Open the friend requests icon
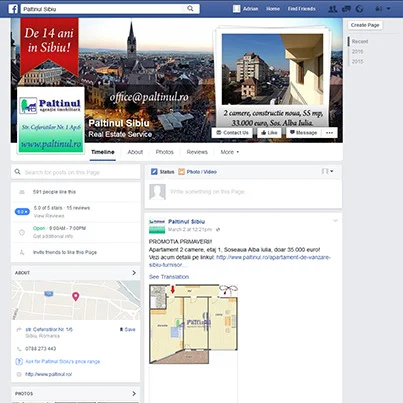Image resolution: width=403 pixels, height=403 pixels. 332,9
